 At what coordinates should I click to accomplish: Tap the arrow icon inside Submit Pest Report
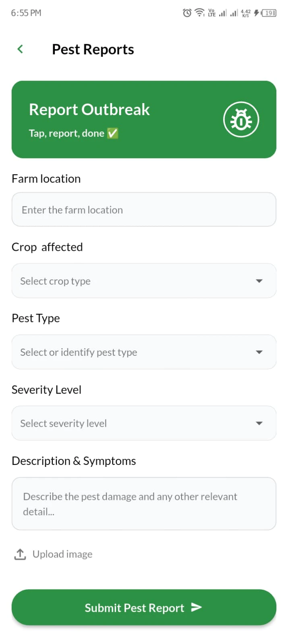point(196,608)
